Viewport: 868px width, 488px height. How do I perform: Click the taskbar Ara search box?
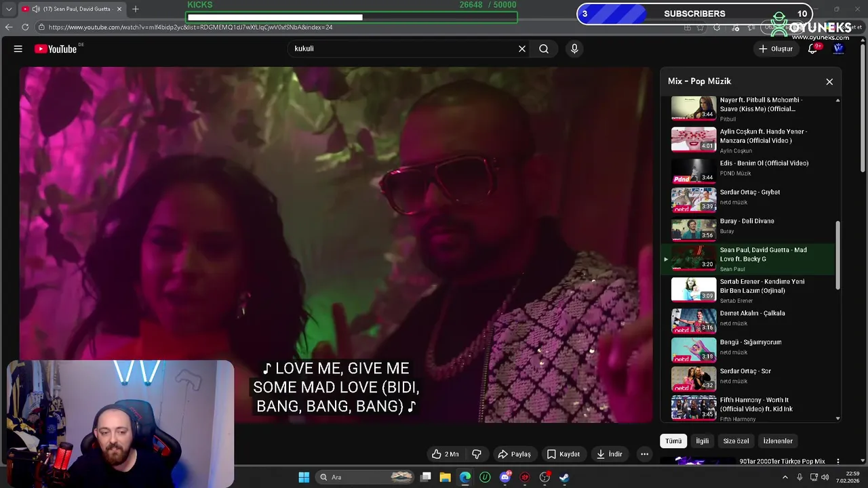pos(366,477)
